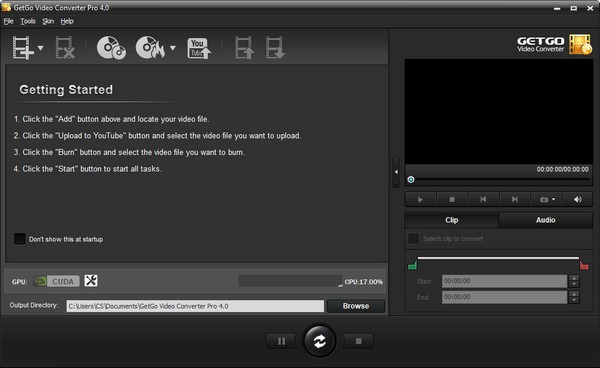Click the Getting Started heading
600x368 pixels.
[66, 90]
